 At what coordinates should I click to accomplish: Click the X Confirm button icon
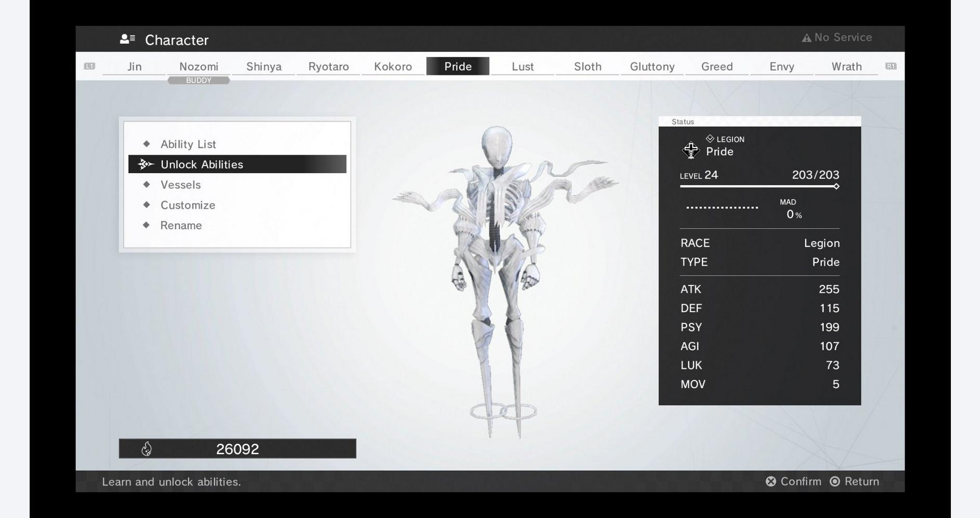pos(771,482)
